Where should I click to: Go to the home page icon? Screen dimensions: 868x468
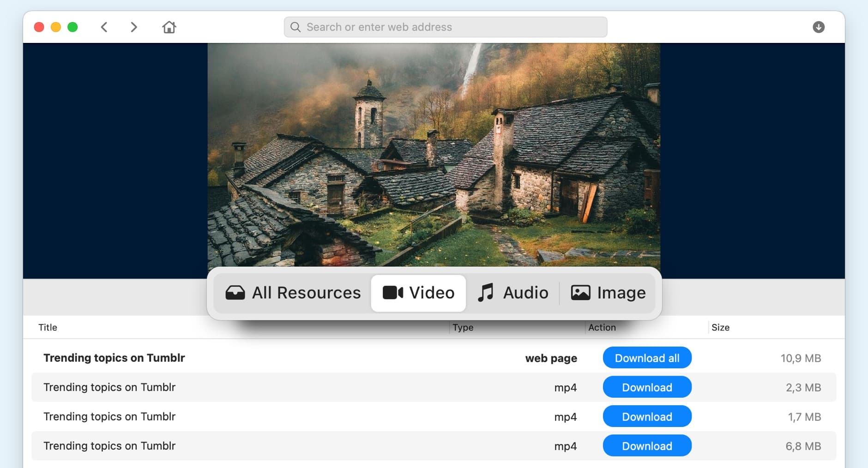pos(169,27)
